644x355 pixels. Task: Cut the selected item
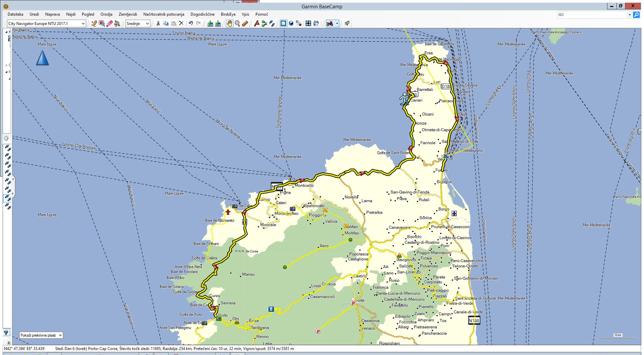point(158,23)
